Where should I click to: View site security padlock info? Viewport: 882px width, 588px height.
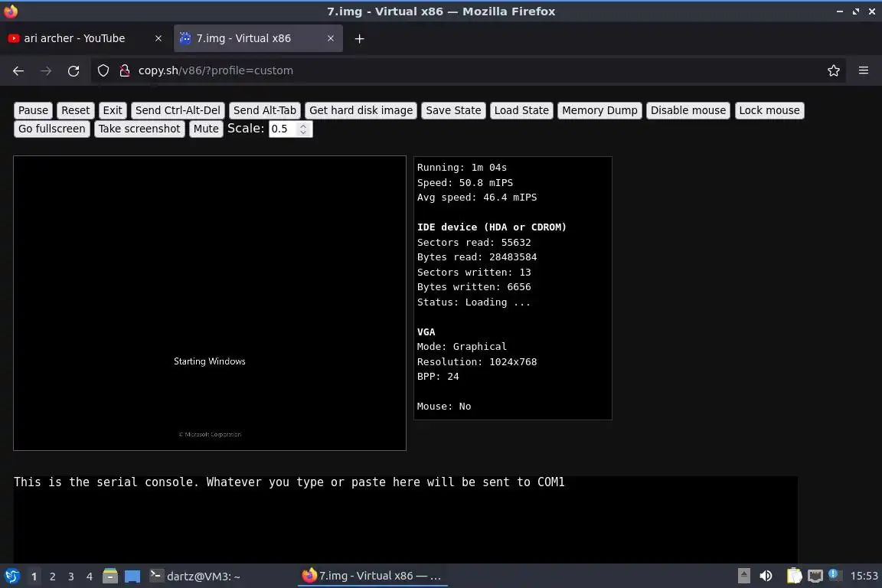(124, 70)
